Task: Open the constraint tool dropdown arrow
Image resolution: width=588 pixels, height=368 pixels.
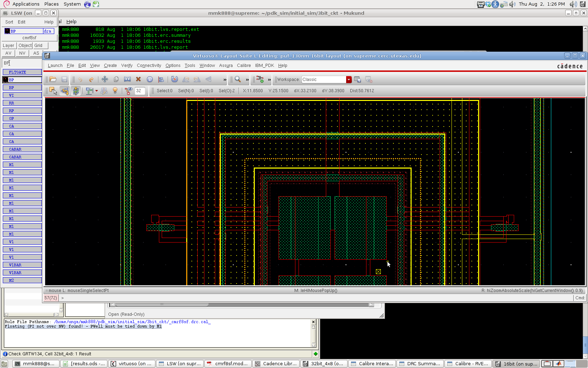Action: pos(97,91)
